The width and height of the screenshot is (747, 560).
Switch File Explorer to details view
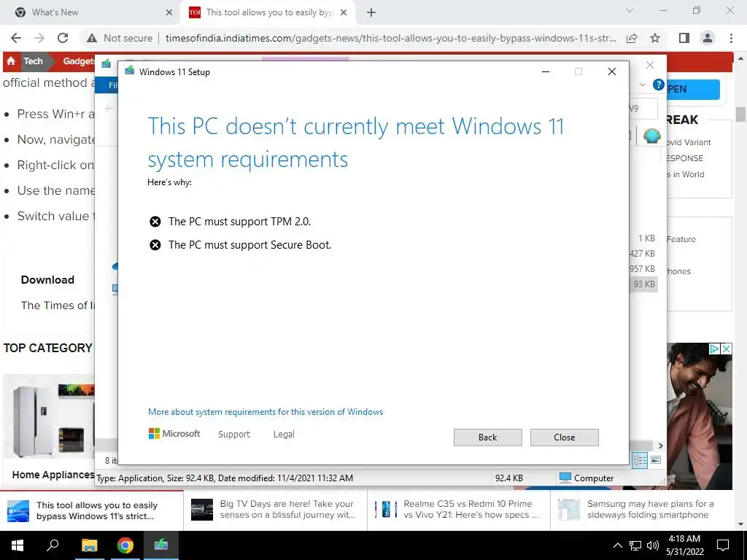(640, 460)
